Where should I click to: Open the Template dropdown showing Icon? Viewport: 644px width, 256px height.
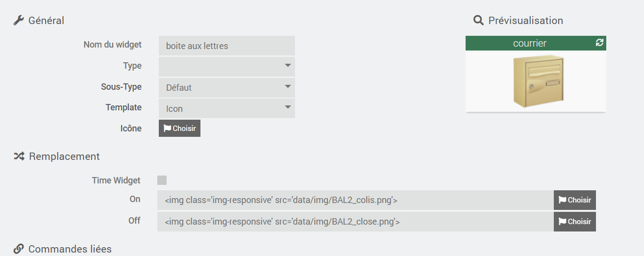(x=227, y=108)
